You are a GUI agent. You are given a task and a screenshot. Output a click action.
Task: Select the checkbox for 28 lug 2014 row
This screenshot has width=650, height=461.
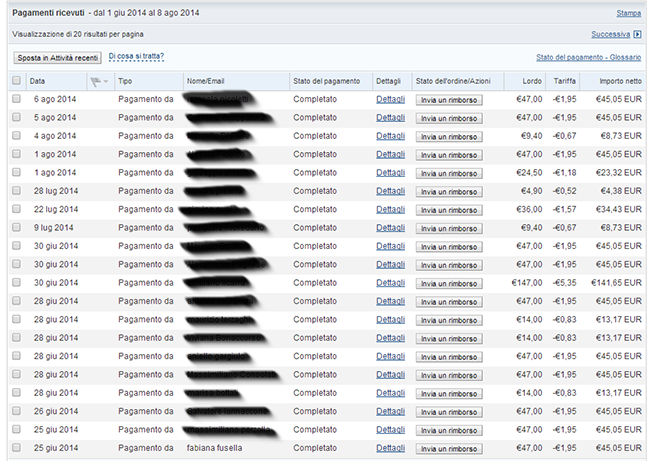[16, 191]
